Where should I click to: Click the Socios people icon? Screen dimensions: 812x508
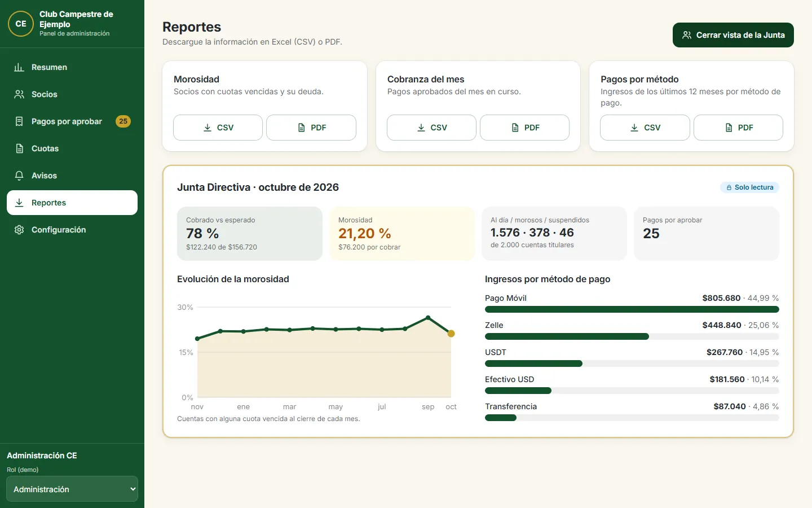pyautogui.click(x=19, y=94)
